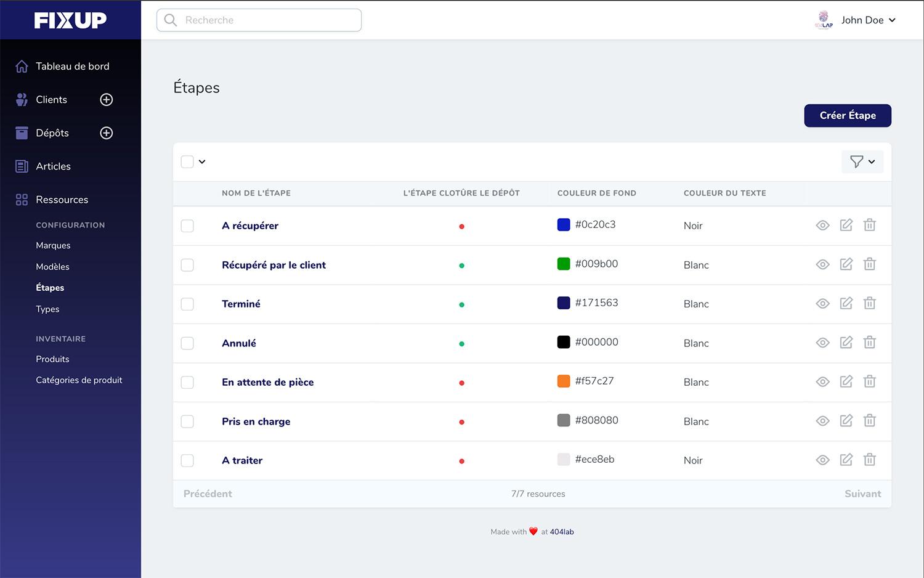Screen dimensions: 924x578
Task: Delete the Terminé step
Action: [870, 303]
